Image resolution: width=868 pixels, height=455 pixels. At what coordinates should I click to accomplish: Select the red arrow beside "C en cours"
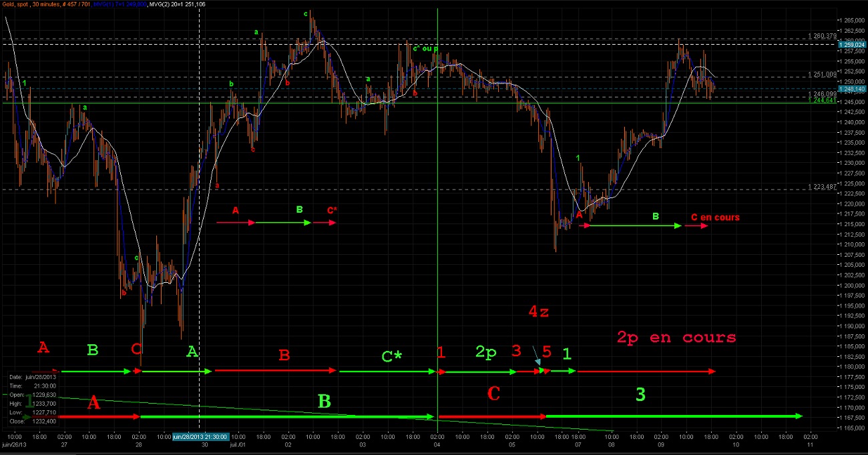pos(696,225)
